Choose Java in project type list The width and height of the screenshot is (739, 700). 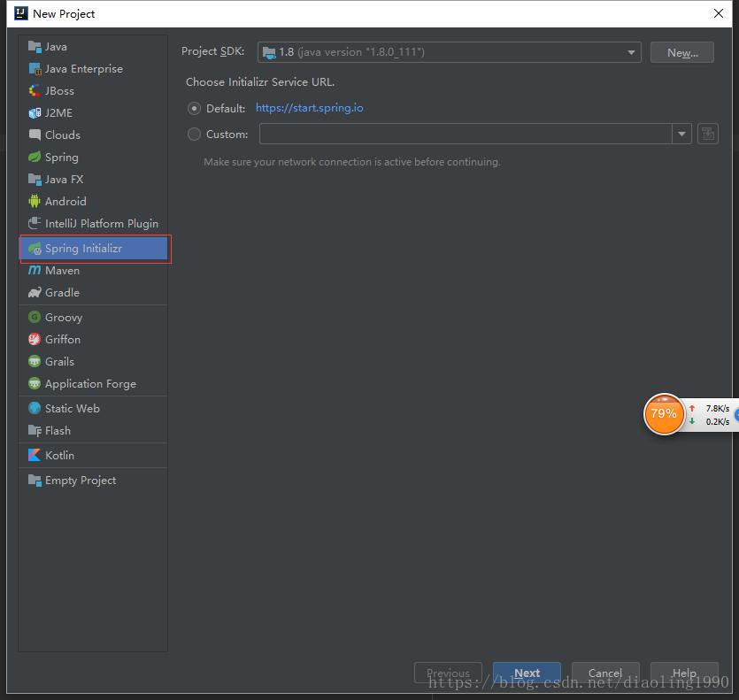tap(56, 47)
